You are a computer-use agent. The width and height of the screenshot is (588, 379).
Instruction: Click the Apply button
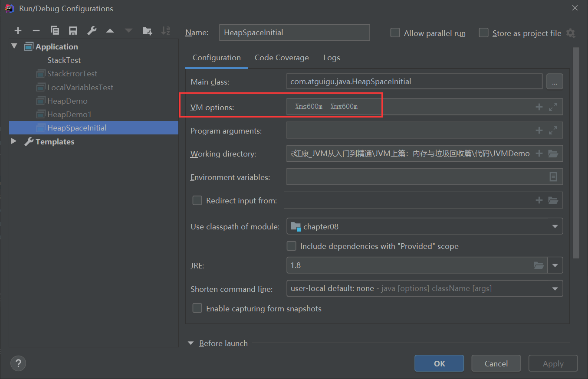553,363
